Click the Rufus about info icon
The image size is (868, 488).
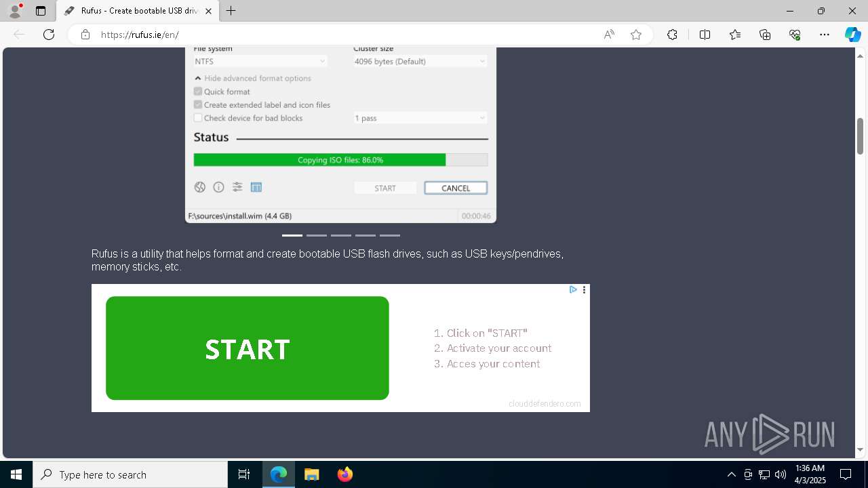pyautogui.click(x=218, y=187)
